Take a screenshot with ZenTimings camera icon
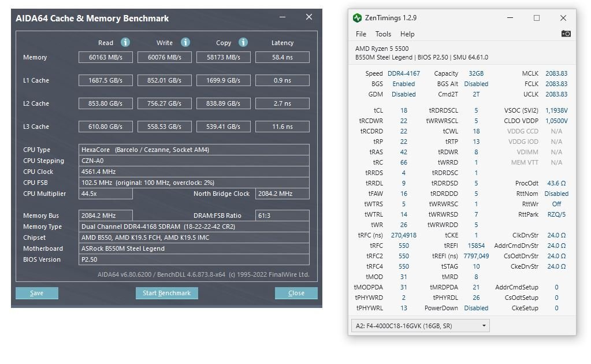Viewport: 591px width, 364px height. coord(566,34)
